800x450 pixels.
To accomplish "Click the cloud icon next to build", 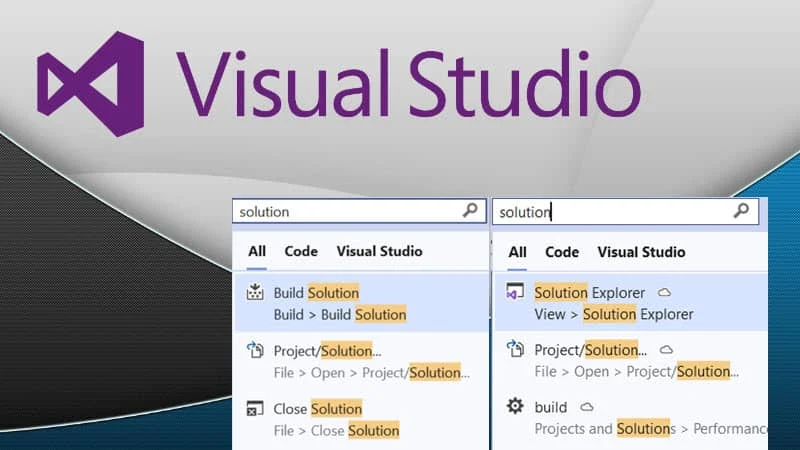I will 587,407.
